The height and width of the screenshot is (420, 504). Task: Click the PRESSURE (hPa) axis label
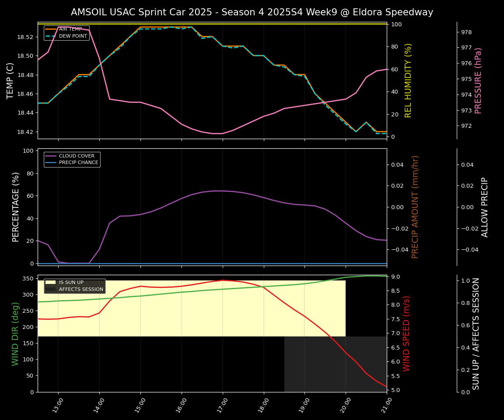478,80
